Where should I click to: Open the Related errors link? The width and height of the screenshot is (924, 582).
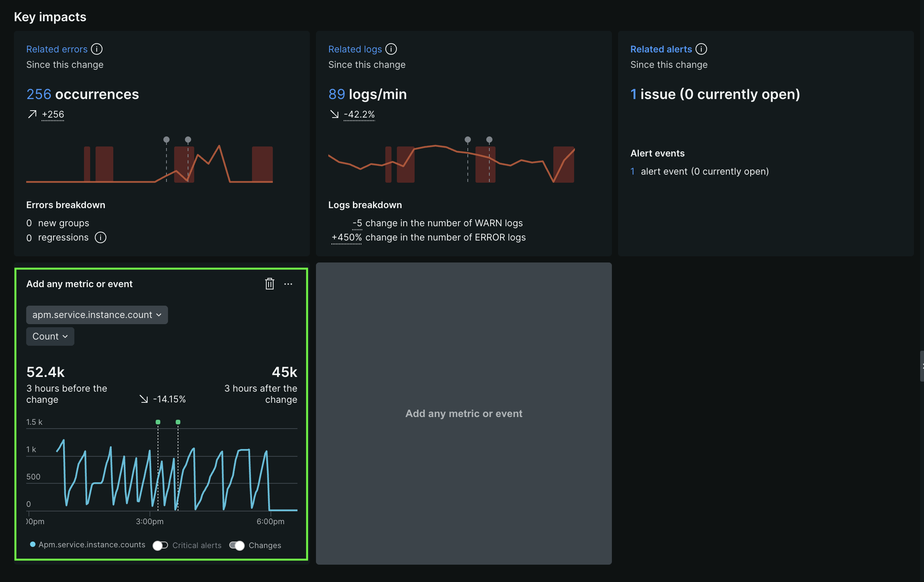click(57, 49)
